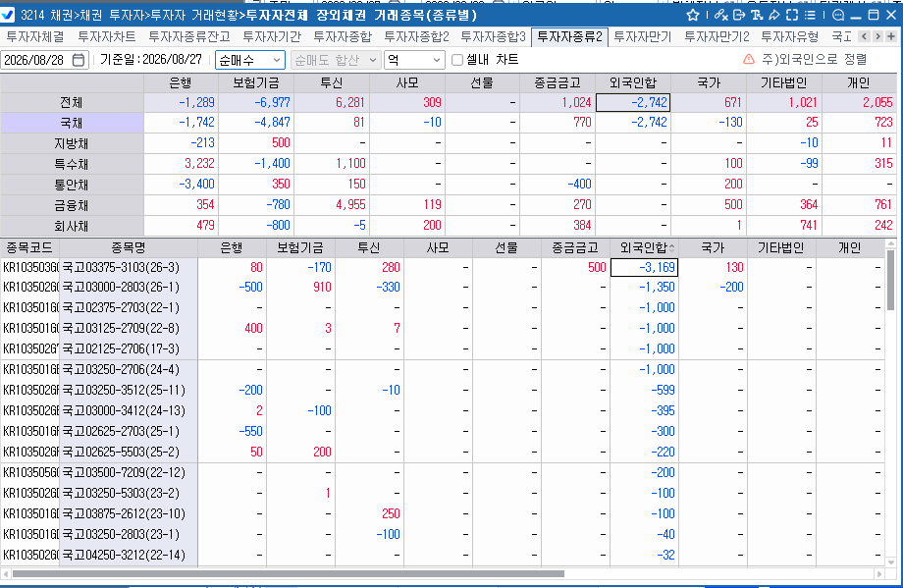
Task: Close the 3214 bond window
Action: click(x=891, y=15)
